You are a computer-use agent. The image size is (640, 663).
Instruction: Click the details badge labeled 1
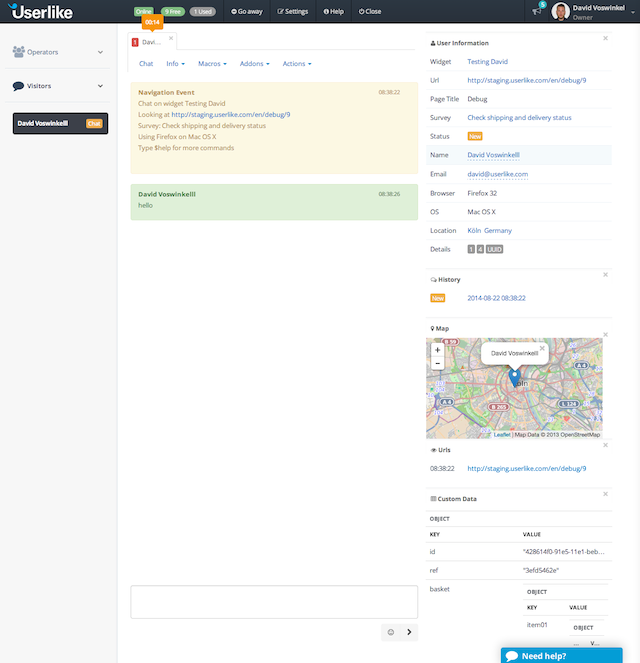[471, 249]
